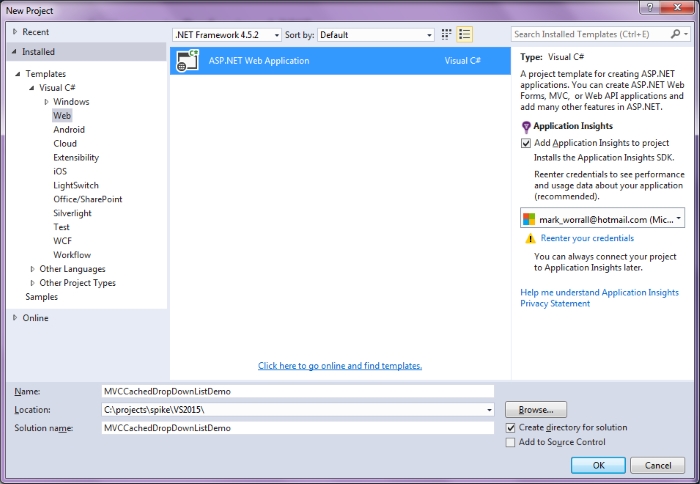This screenshot has width=700, height=484.
Task: Enable Add to Source Control
Action: click(510, 442)
